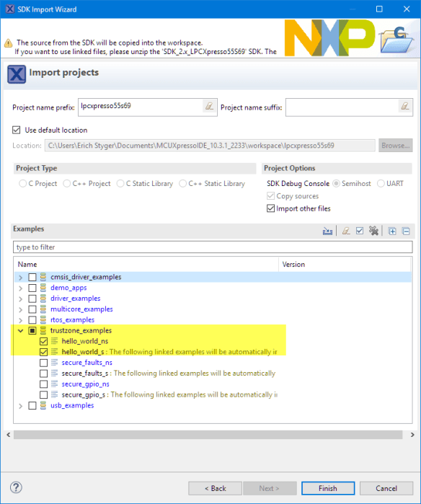Viewport: 421px width, 504px height.
Task: Uncheck the hello_world_ns checkbox
Action: (43, 341)
